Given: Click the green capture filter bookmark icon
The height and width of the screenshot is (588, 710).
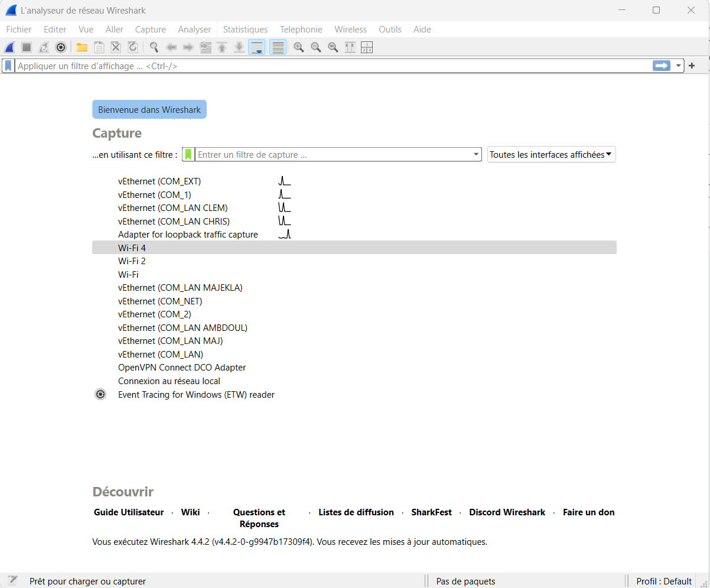Looking at the screenshot, I should pyautogui.click(x=188, y=155).
